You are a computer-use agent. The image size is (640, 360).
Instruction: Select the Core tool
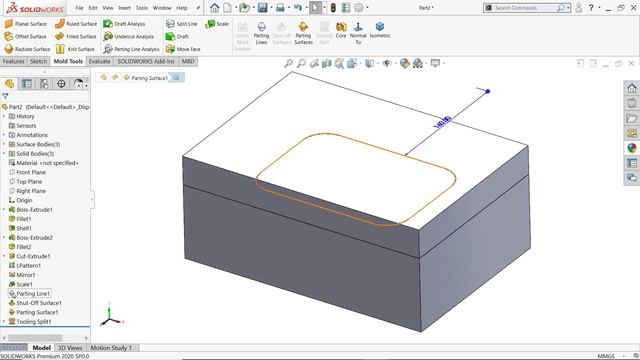point(341,31)
